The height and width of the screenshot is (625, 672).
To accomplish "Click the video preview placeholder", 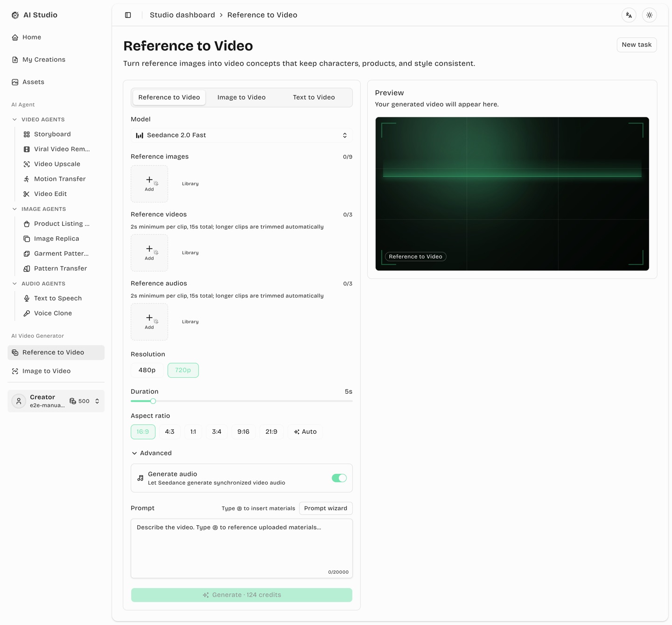I will [x=512, y=194].
